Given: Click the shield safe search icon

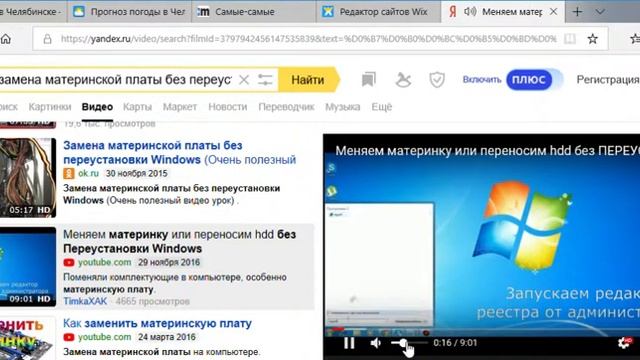Looking at the screenshot, I should 437,80.
